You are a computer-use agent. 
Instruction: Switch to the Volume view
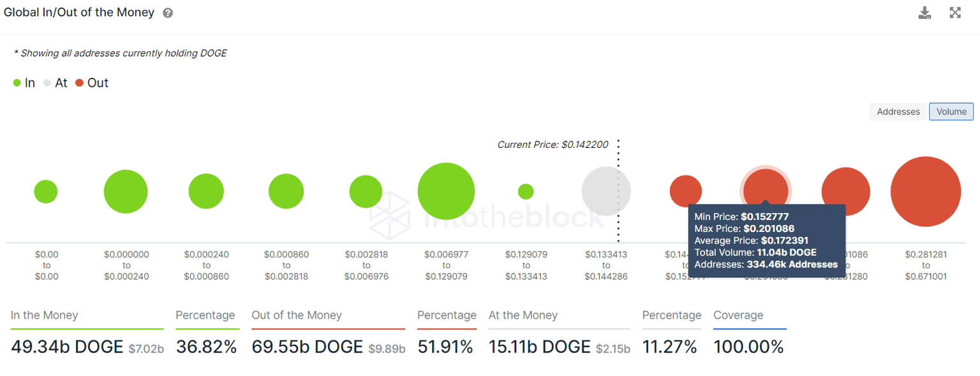pyautogui.click(x=951, y=112)
